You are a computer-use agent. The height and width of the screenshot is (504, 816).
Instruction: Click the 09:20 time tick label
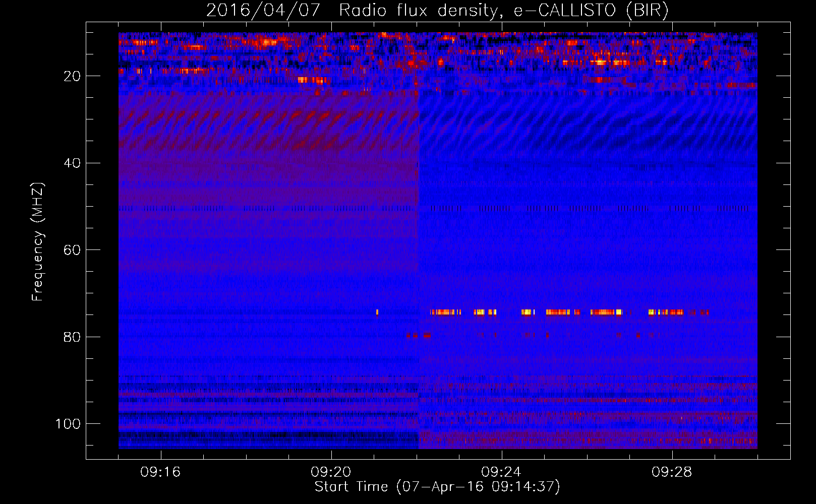click(x=331, y=472)
